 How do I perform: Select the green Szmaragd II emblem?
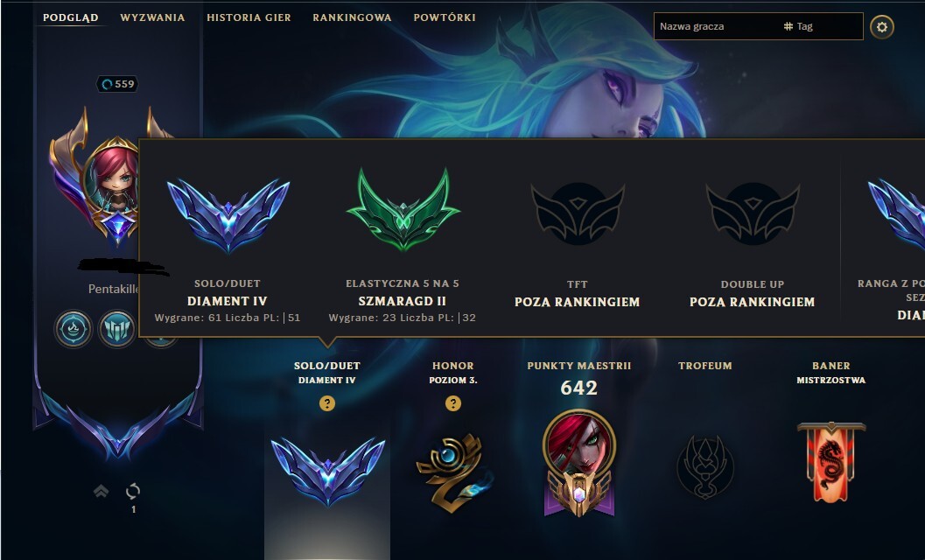tap(403, 209)
